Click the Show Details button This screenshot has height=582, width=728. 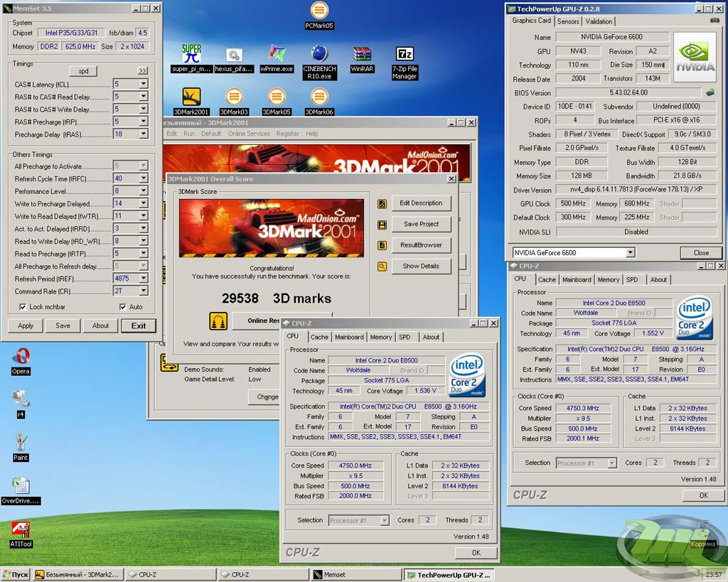pos(421,266)
